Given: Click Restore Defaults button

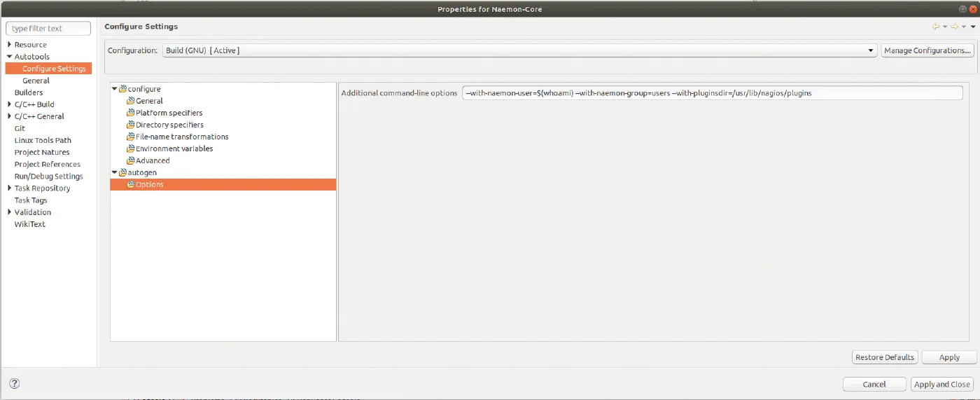Looking at the screenshot, I should (885, 357).
